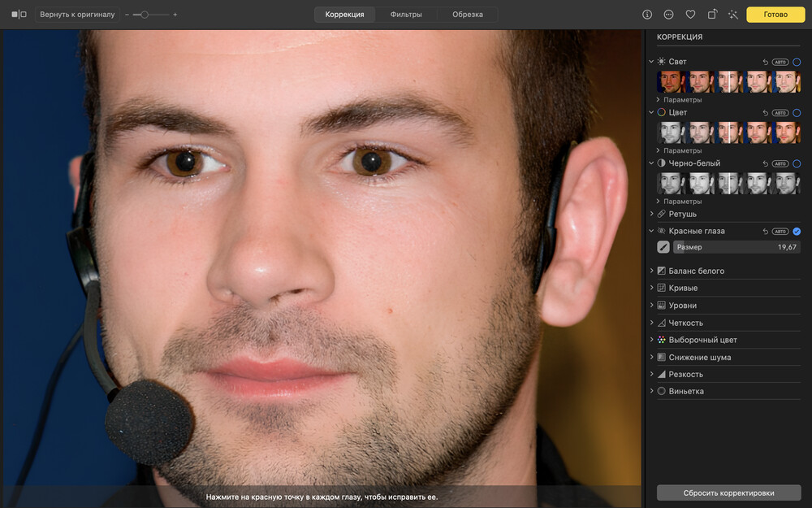Image resolution: width=812 pixels, height=508 pixels.
Task: Disable the Красные глаза adjustment checkmark
Action: 797,232
